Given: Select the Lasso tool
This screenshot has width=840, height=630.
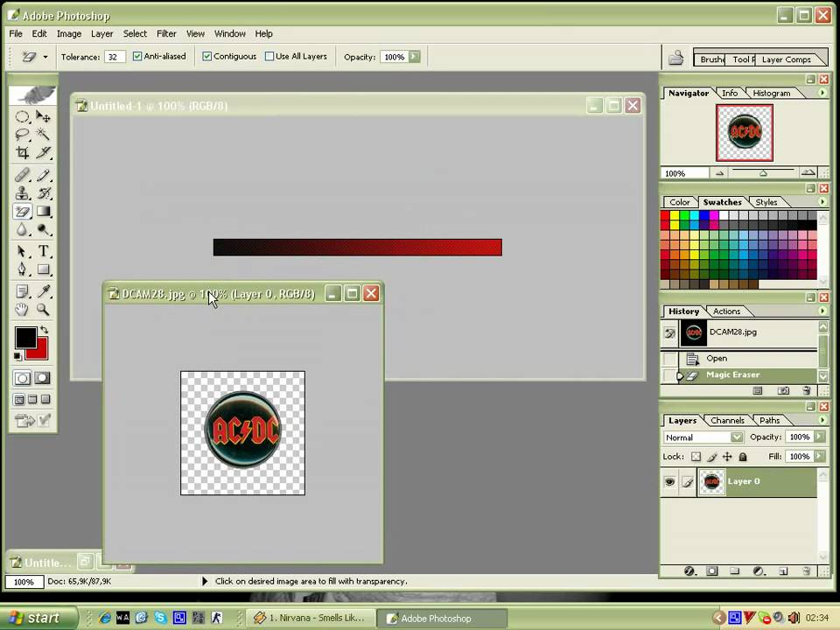Looking at the screenshot, I should pos(22,135).
